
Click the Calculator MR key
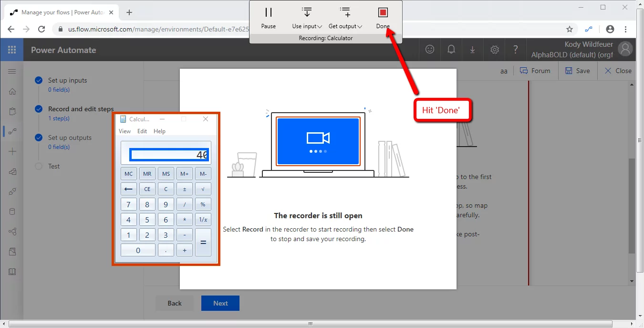pos(147,174)
